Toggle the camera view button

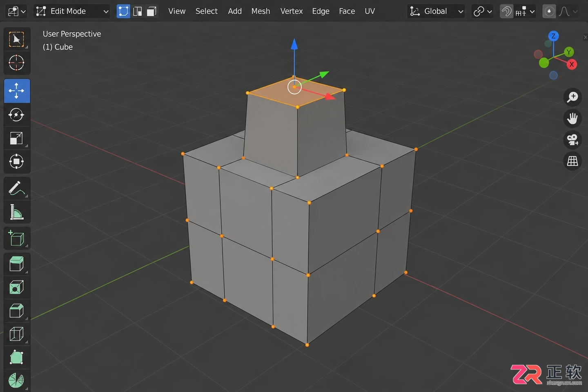click(572, 140)
